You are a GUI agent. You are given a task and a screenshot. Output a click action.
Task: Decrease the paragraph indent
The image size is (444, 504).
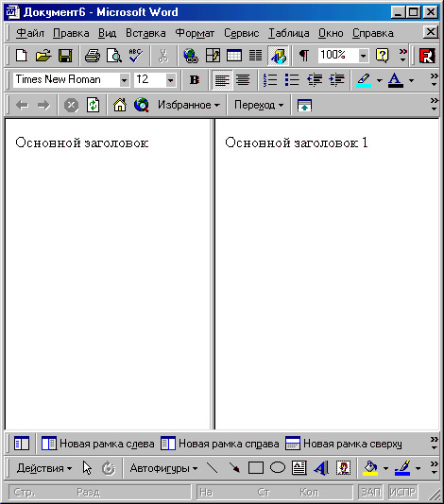pos(315,80)
